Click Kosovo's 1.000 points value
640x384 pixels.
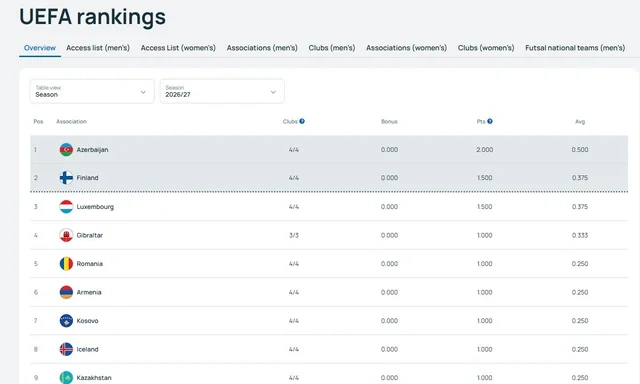point(484,321)
